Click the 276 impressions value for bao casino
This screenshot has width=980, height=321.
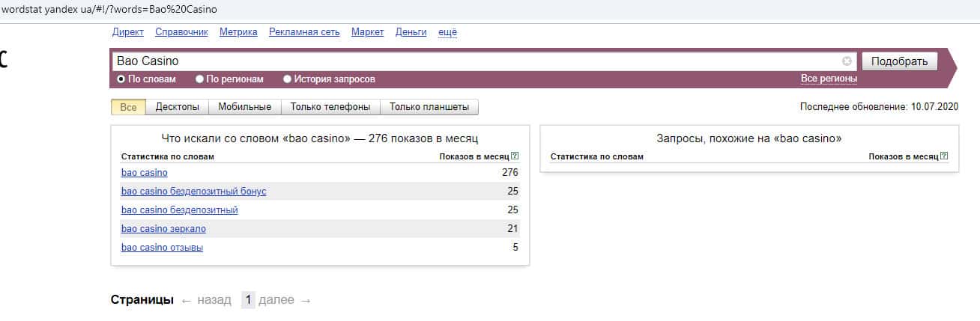(x=509, y=173)
